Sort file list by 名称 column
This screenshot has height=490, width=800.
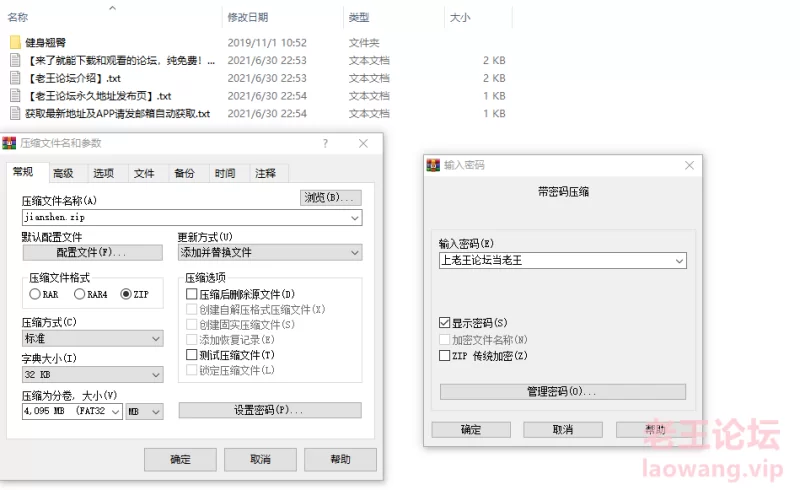tap(18, 17)
